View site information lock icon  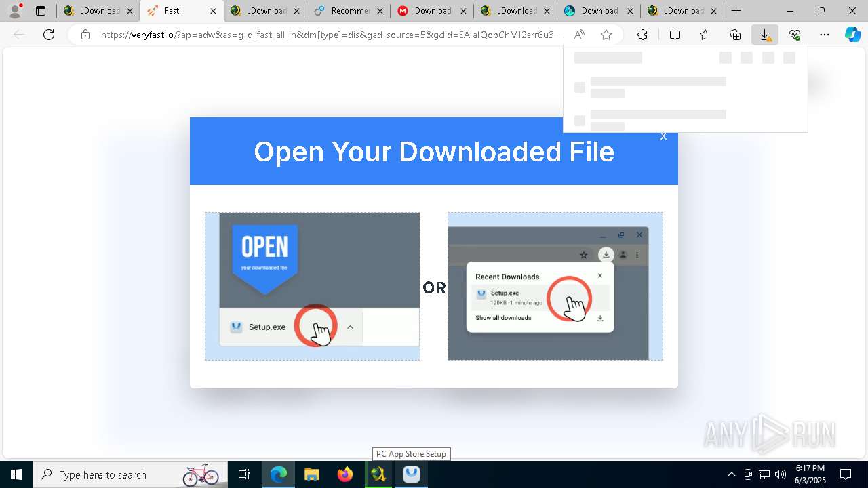[85, 35]
